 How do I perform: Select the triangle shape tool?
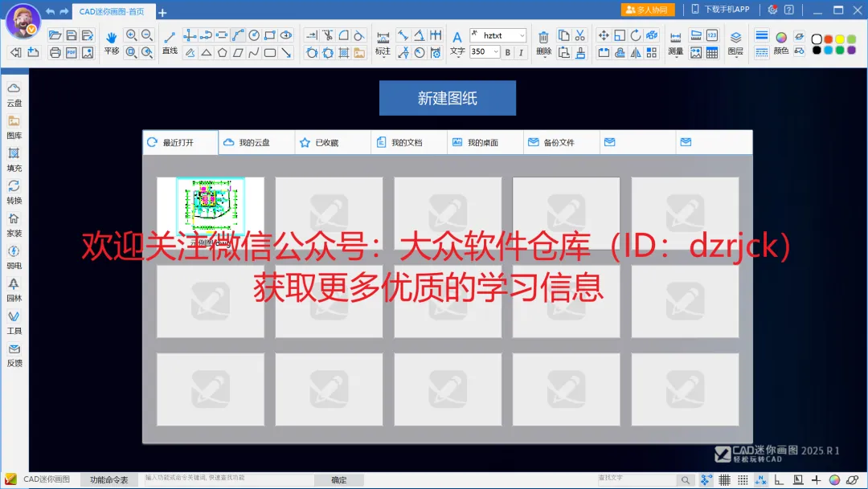point(206,52)
